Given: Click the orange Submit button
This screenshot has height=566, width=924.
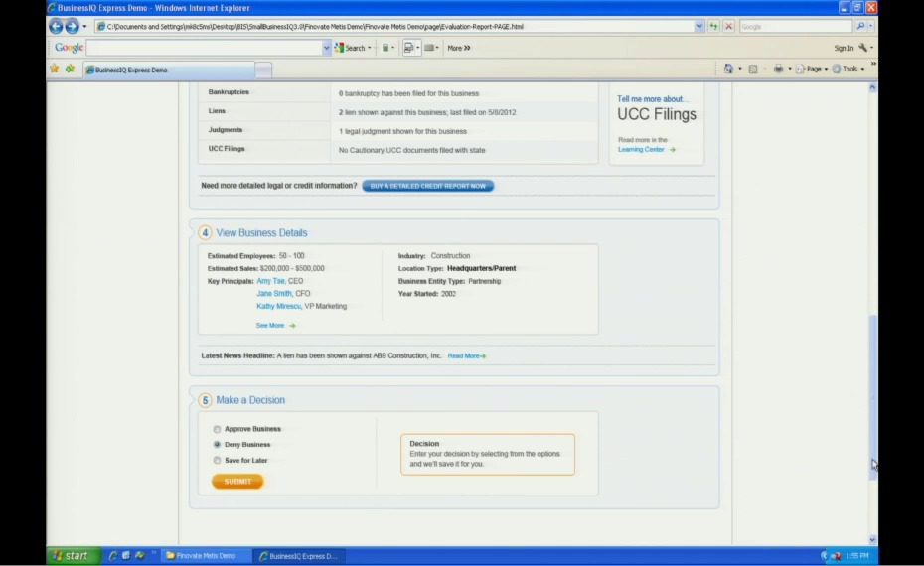Looking at the screenshot, I should point(237,482).
